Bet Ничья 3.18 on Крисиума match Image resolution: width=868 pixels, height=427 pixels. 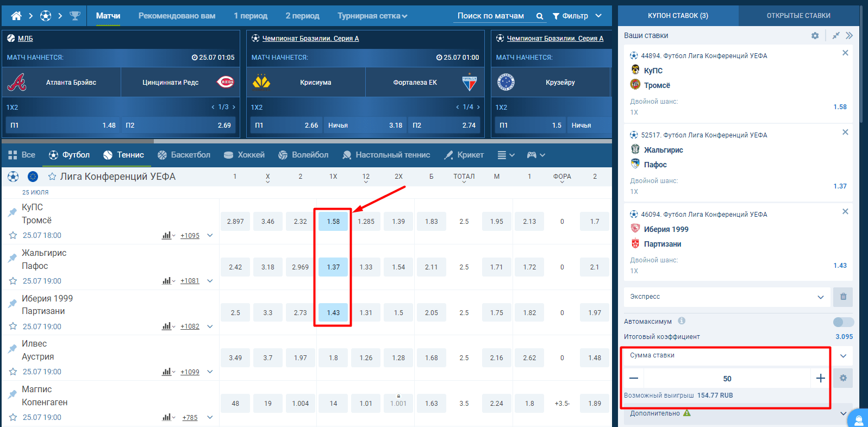365,125
